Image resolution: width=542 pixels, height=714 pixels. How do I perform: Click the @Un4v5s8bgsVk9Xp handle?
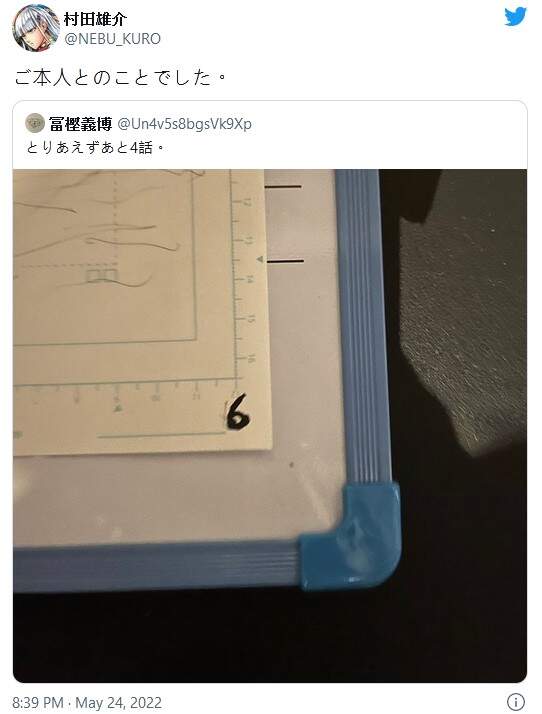pyautogui.click(x=184, y=124)
